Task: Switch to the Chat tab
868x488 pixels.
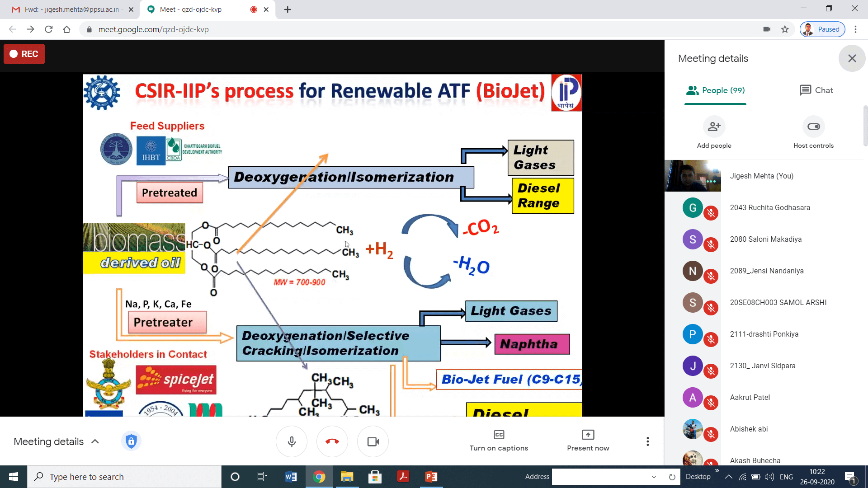Action: click(x=816, y=90)
